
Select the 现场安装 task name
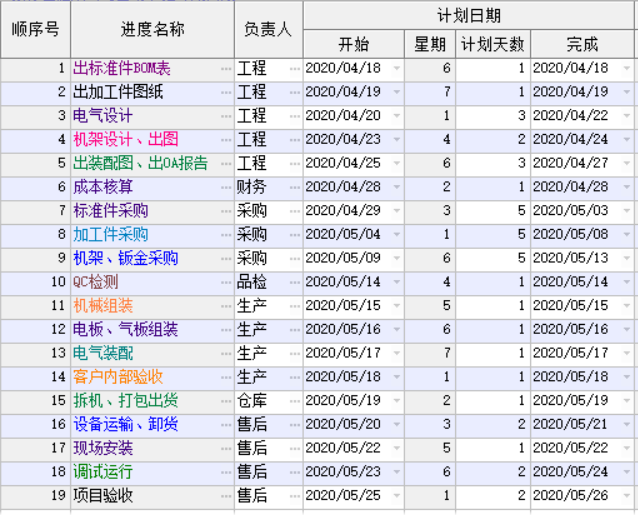(x=103, y=448)
